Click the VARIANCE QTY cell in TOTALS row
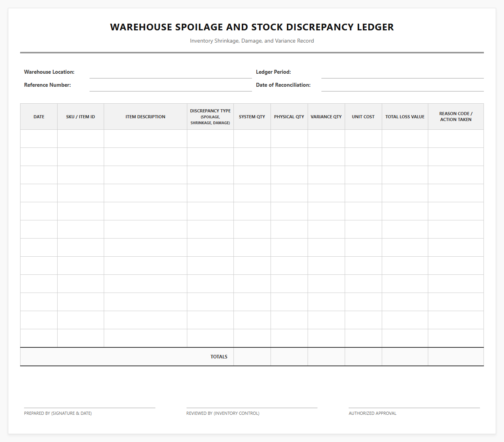This screenshot has height=442, width=504. coord(326,357)
